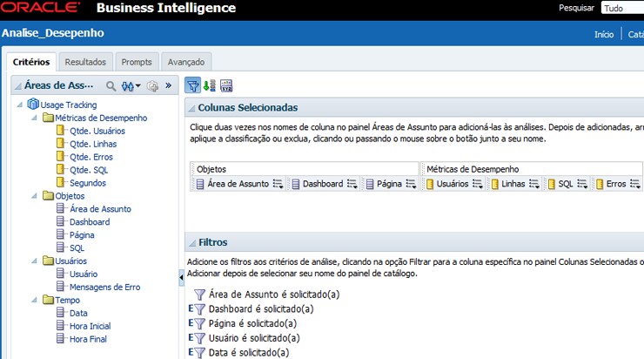Image resolution: width=644 pixels, height=359 pixels.
Task: Hide the left pane using splitter arrow
Action: [x=181, y=278]
